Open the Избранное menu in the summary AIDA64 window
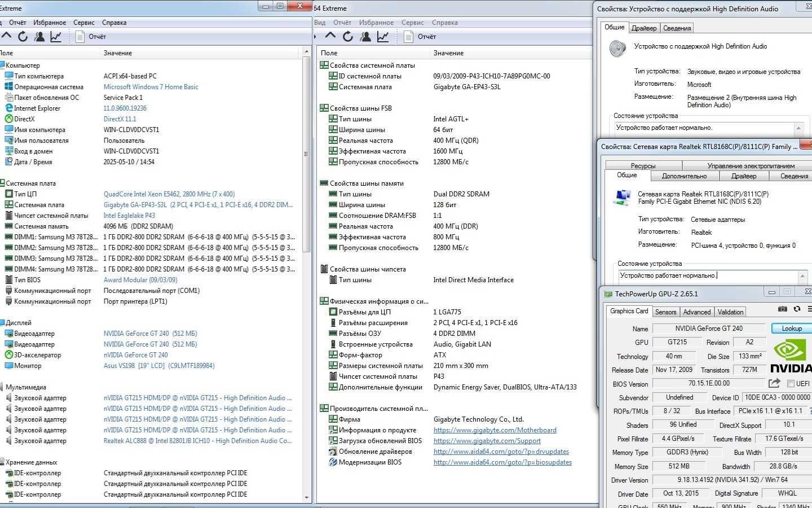This screenshot has width=812, height=508. 50,23
